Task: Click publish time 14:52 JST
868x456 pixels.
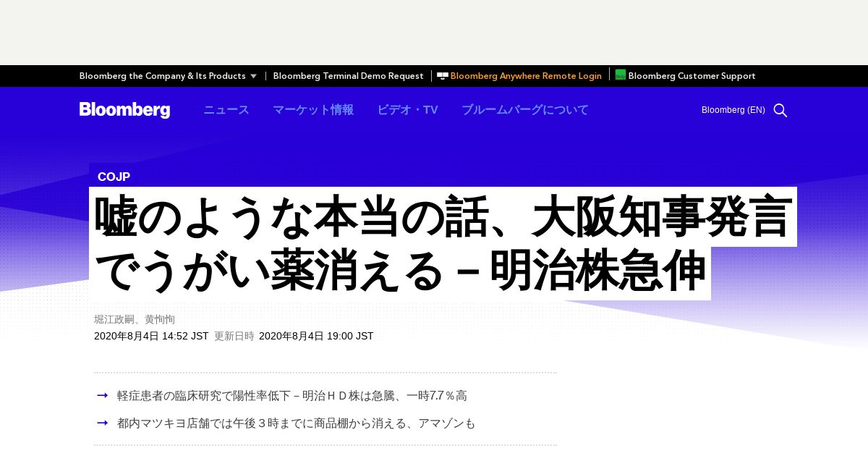Action: pyautogui.click(x=151, y=336)
